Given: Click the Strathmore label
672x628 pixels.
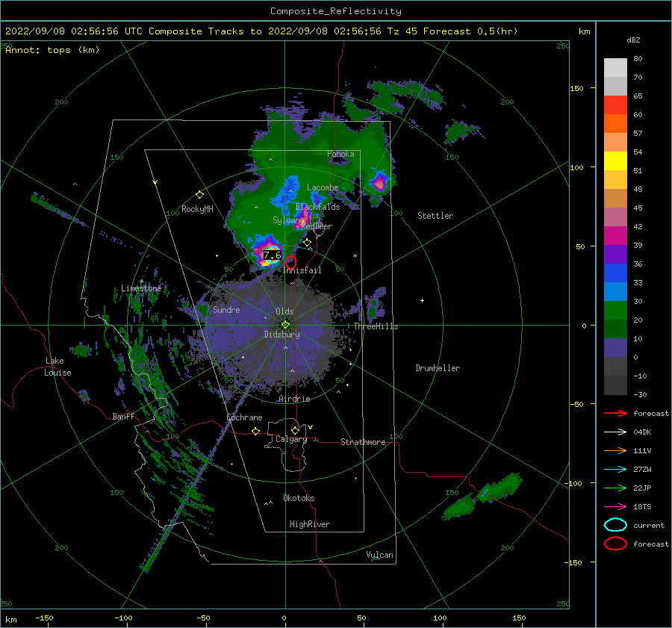Looking at the screenshot, I should pos(363,442).
